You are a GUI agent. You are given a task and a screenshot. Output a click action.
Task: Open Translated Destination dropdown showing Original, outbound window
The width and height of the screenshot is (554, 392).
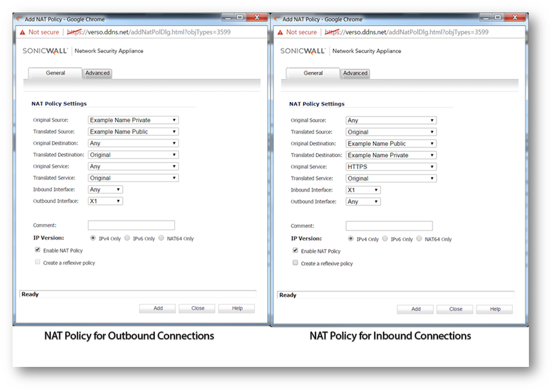(x=133, y=155)
